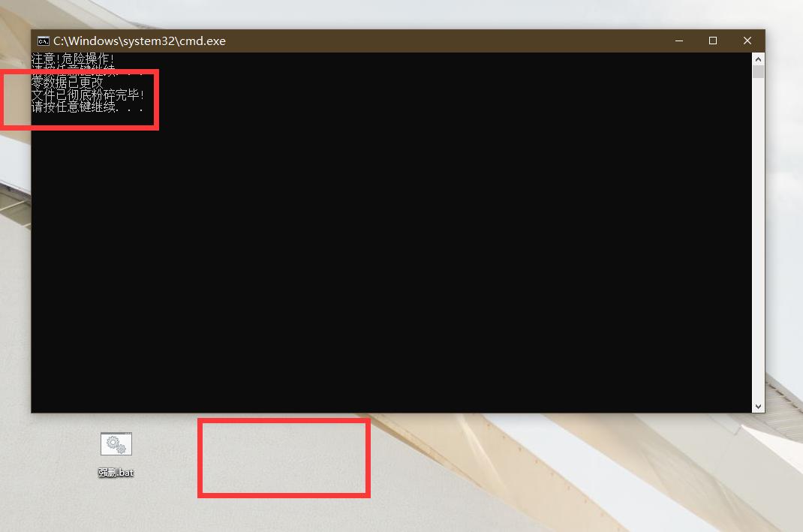Click inside the empty red box on the desktop
The height and width of the screenshot is (532, 803).
tap(284, 458)
